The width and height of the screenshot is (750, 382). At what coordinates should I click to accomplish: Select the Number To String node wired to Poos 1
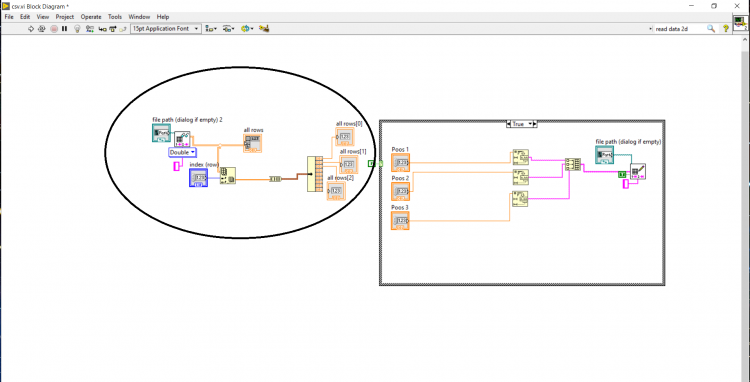[520, 157]
